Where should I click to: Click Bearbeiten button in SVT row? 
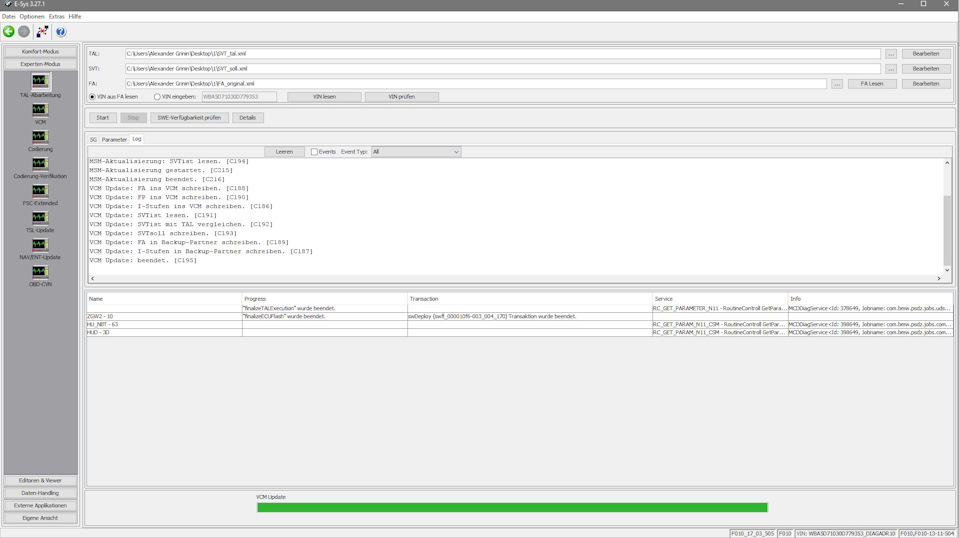(926, 69)
